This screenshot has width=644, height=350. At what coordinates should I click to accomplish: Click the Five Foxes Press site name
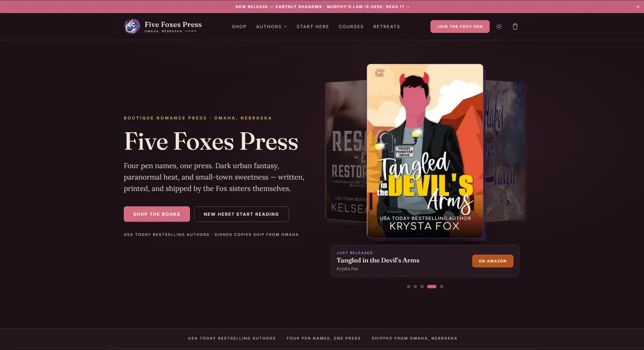tap(173, 24)
